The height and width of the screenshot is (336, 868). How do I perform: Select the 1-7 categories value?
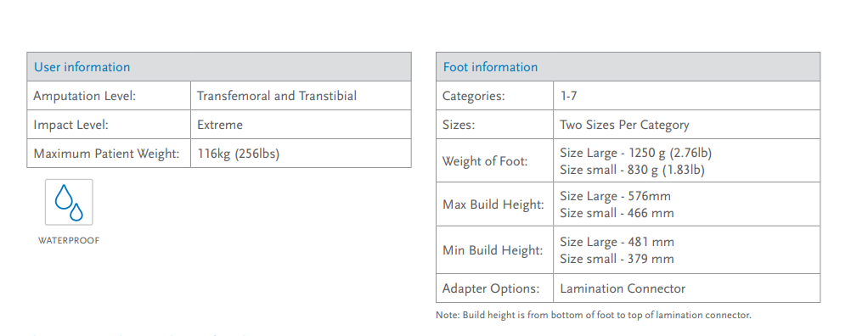click(568, 96)
